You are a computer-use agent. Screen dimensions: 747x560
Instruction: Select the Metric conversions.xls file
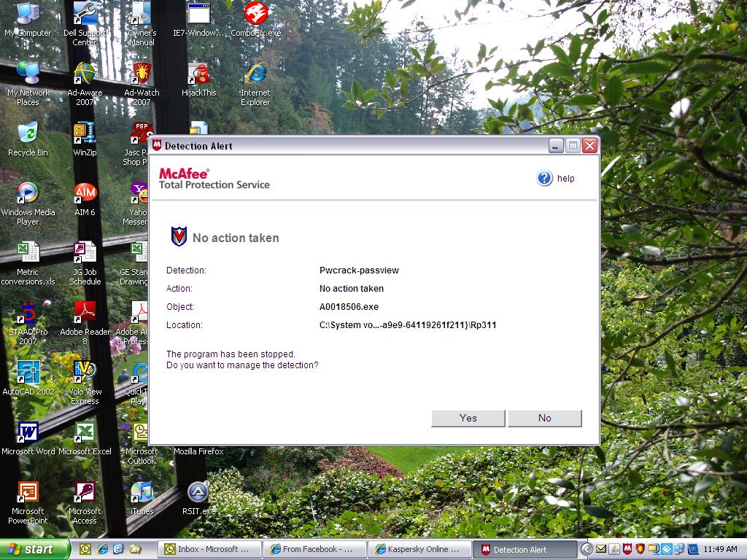click(28, 263)
